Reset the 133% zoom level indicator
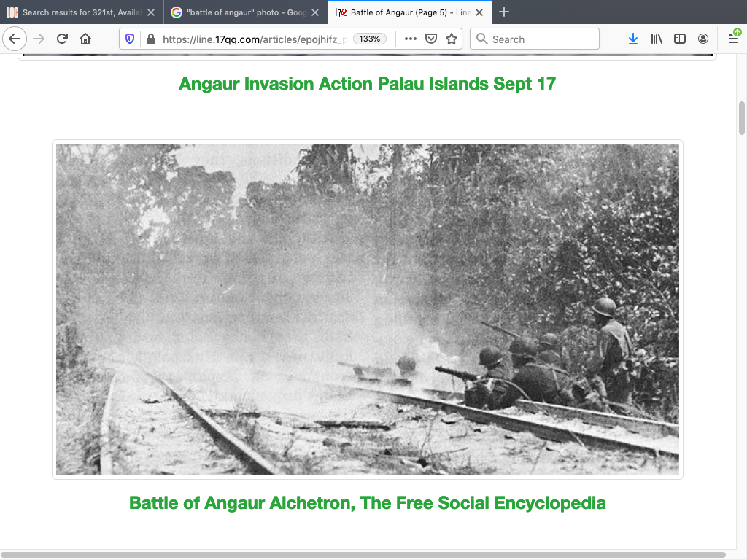The width and height of the screenshot is (747, 560). pos(370,39)
